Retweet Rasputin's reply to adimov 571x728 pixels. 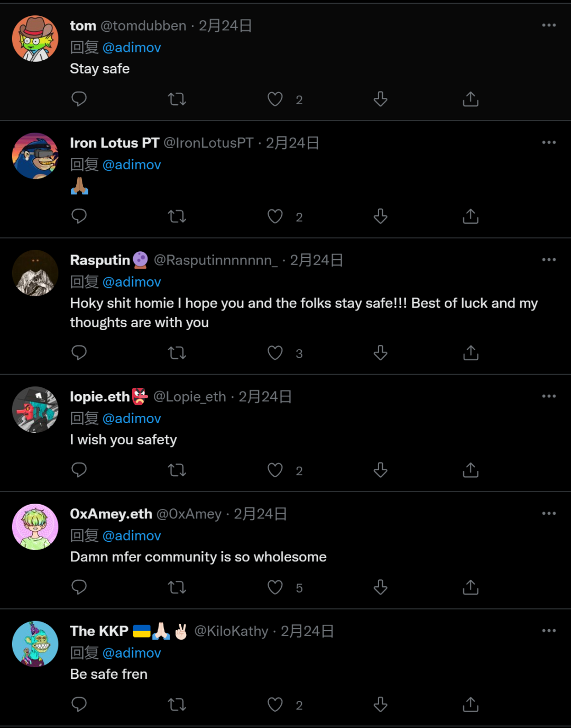click(177, 353)
